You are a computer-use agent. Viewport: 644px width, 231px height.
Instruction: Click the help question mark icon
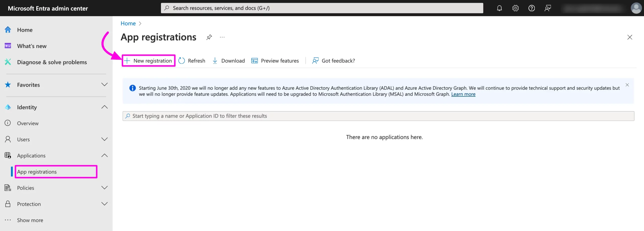(x=532, y=8)
